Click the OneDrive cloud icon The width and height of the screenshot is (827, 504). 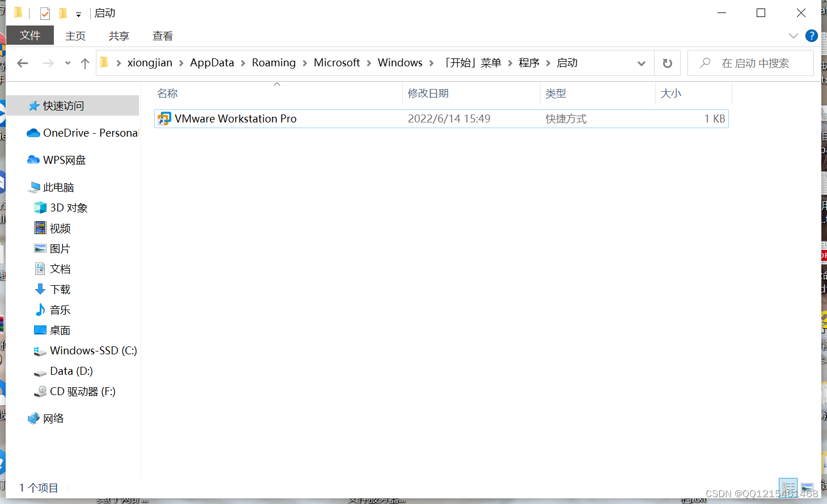click(x=33, y=133)
